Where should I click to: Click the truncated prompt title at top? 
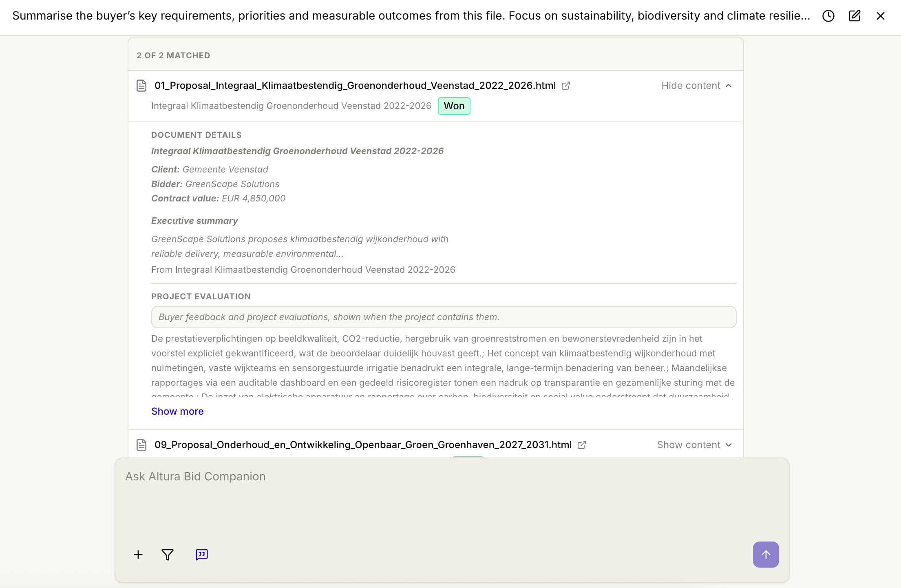point(411,16)
